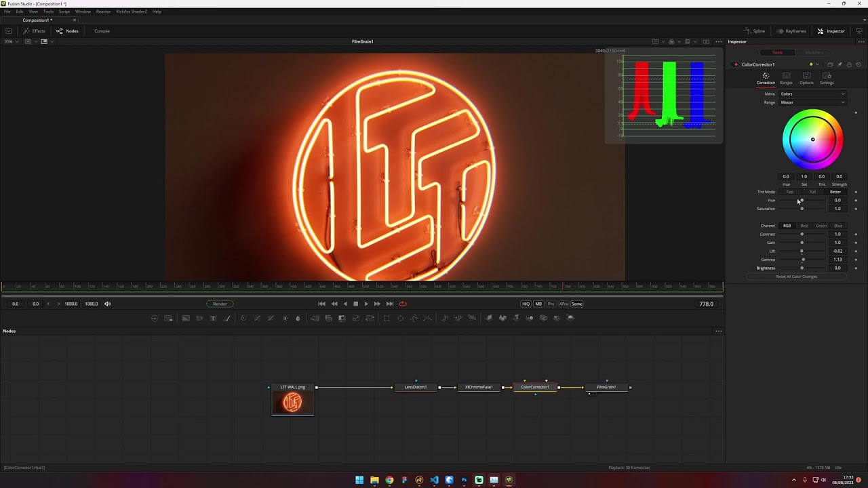Select the Blue channel button
This screenshot has height=488, width=868.
[x=838, y=226]
